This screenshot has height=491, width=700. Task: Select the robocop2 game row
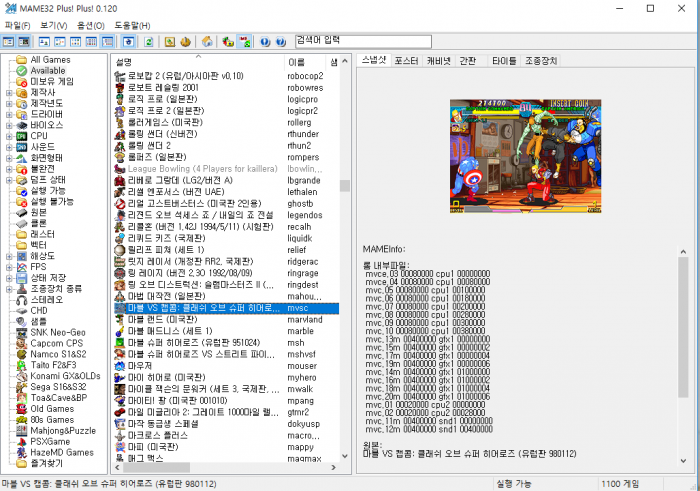tap(226, 76)
